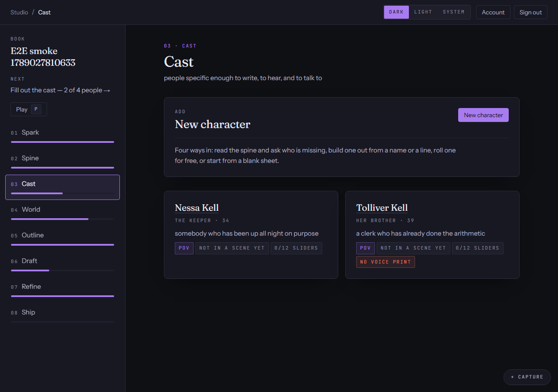Click the "New character" heading under ADD

coord(212,125)
